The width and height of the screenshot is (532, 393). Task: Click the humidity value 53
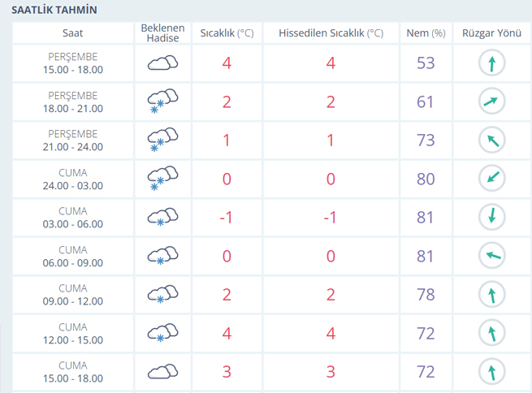pos(426,63)
